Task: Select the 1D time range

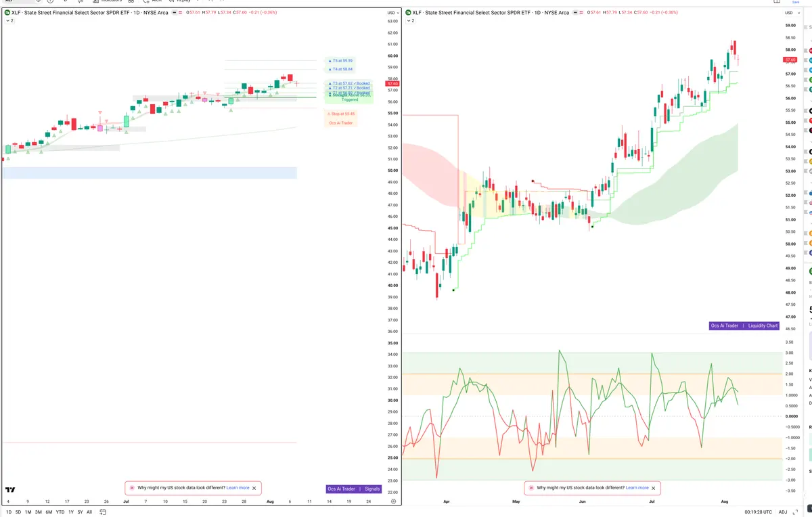Action: coord(8,512)
